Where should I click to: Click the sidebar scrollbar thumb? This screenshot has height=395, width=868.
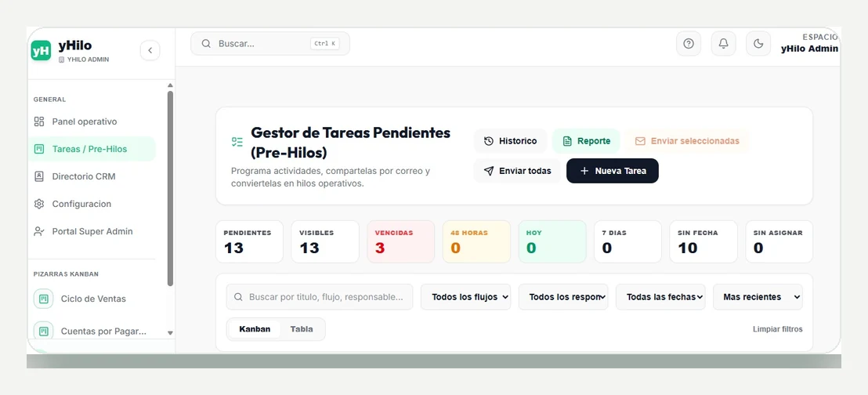pyautogui.click(x=170, y=188)
